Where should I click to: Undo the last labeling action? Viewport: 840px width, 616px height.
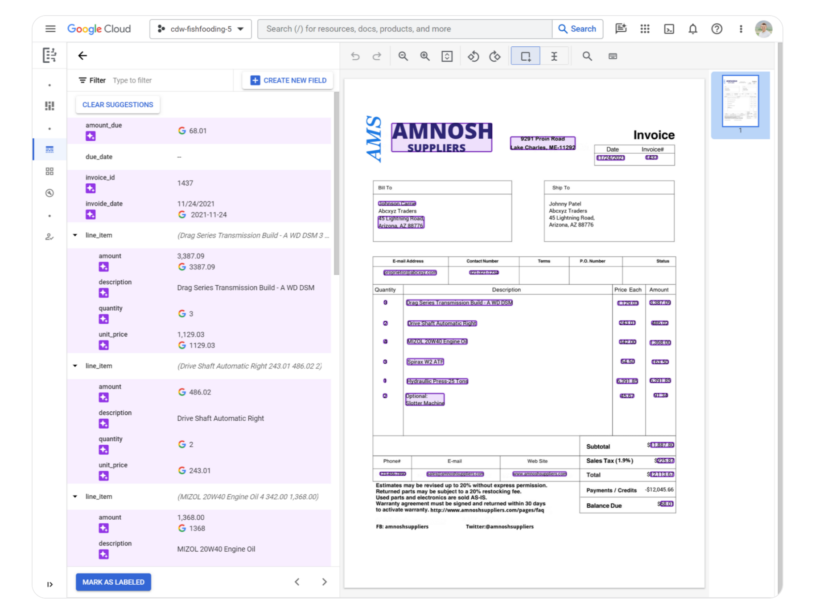click(x=355, y=56)
